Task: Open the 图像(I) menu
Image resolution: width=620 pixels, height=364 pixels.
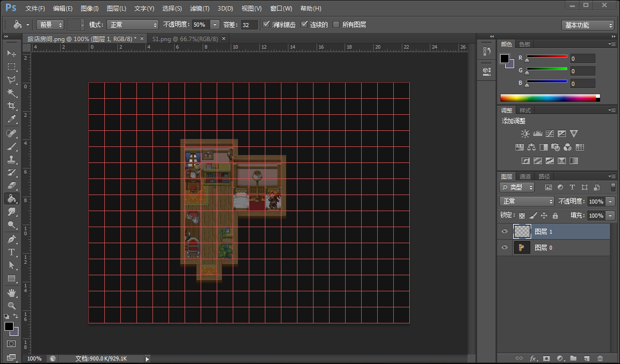Action: coord(89,9)
